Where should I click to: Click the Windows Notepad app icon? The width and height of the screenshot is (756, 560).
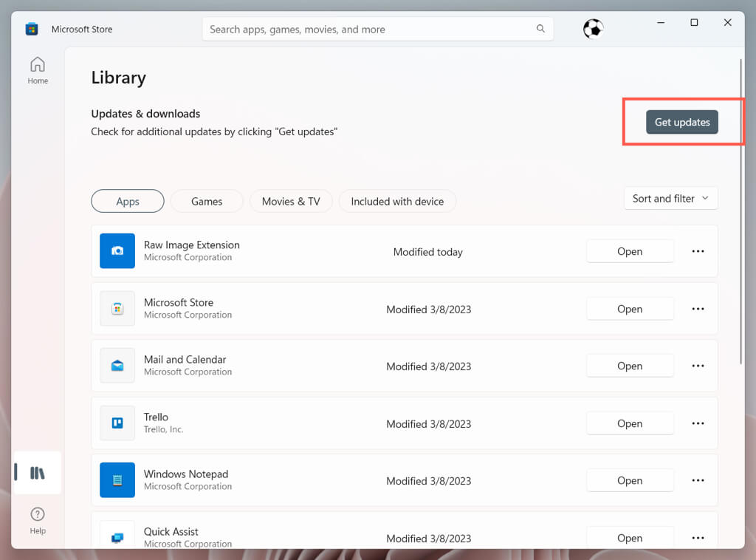(x=117, y=480)
